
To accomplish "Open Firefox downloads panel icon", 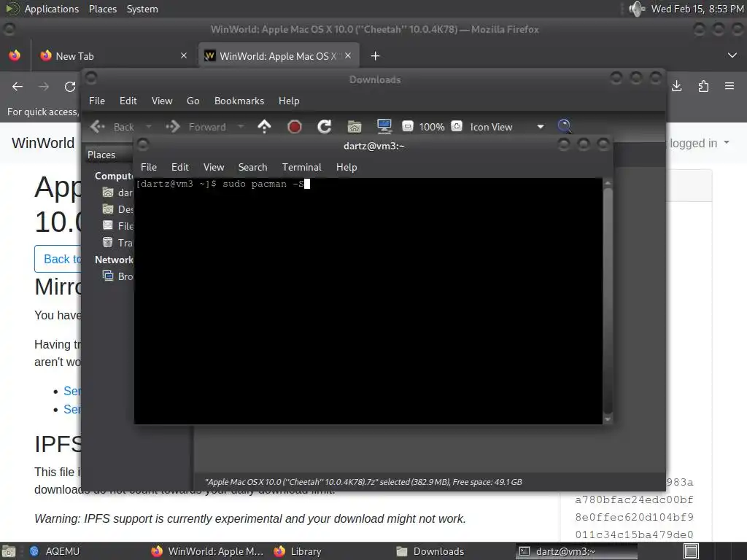I will [x=676, y=86].
